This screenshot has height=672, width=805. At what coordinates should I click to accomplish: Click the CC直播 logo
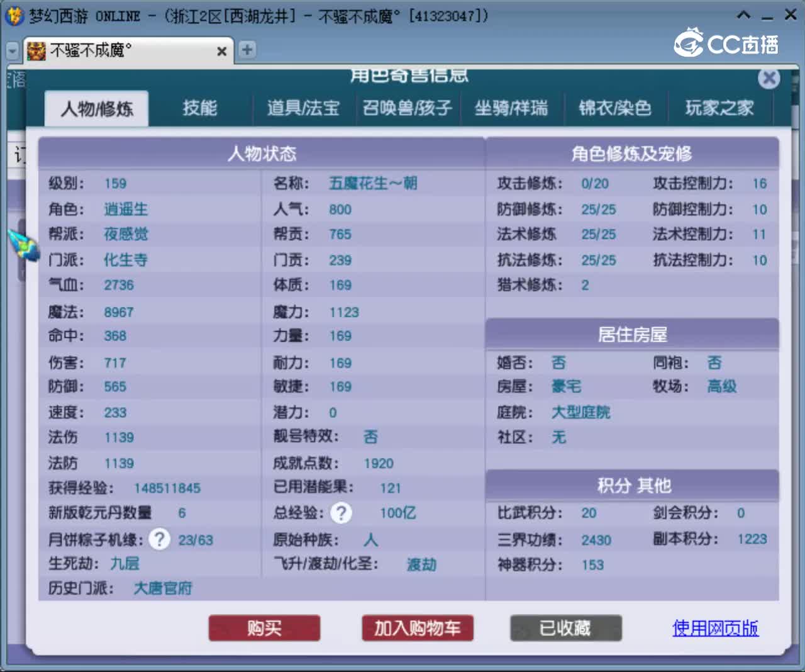[x=726, y=43]
